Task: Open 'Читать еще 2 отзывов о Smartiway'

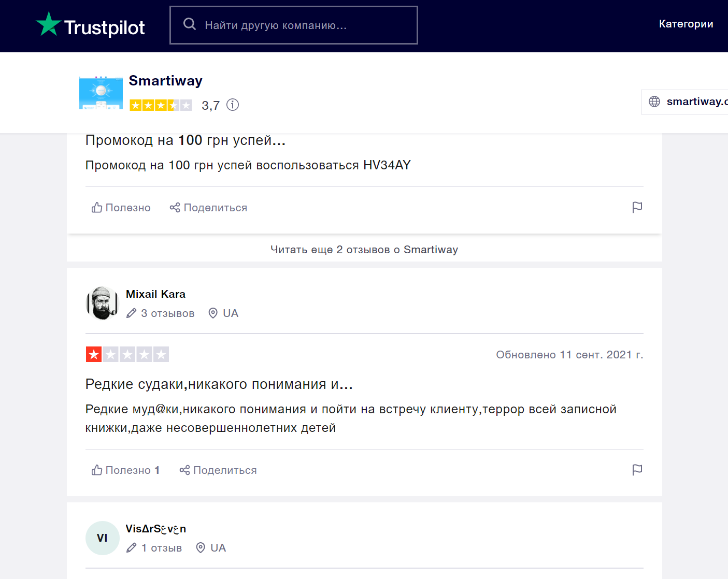Action: coord(364,250)
